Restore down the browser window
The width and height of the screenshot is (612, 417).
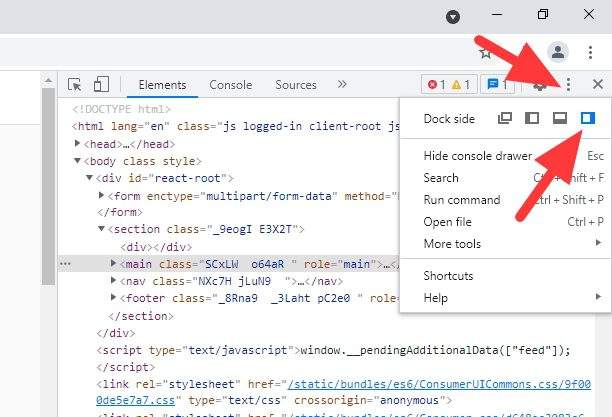point(543,14)
